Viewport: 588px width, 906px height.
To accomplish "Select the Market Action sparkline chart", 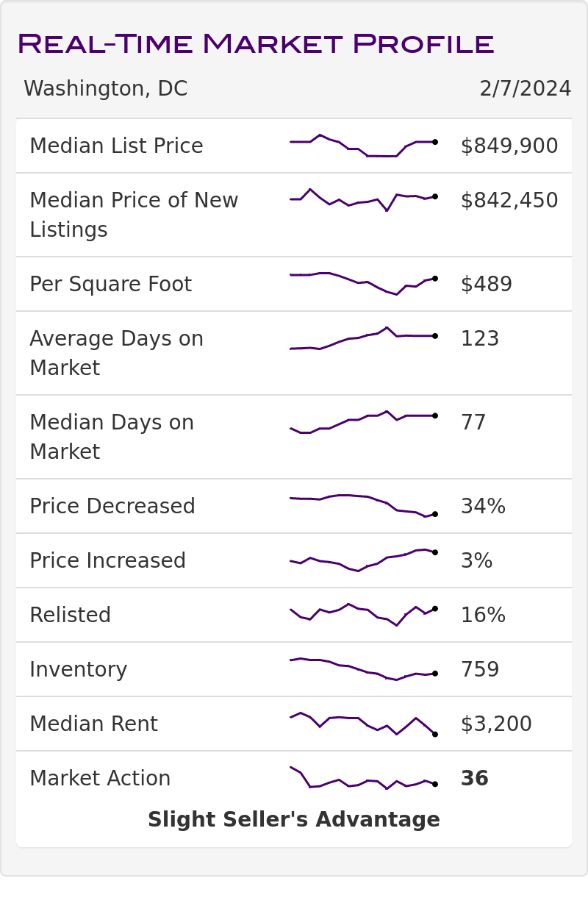I will coord(363,778).
